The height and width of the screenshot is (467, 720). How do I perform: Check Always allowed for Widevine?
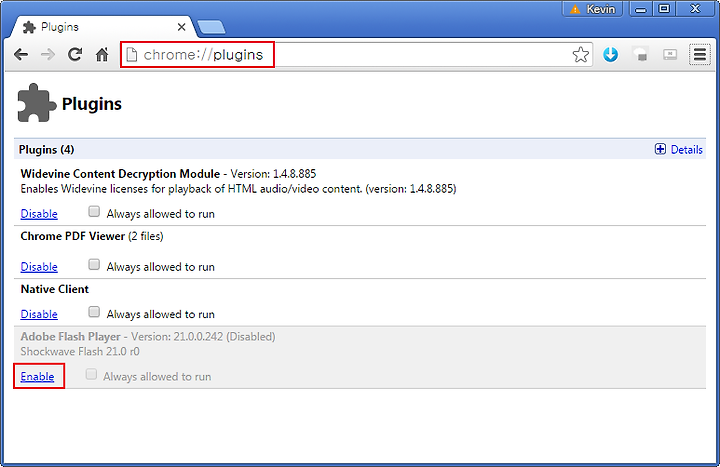(x=94, y=211)
